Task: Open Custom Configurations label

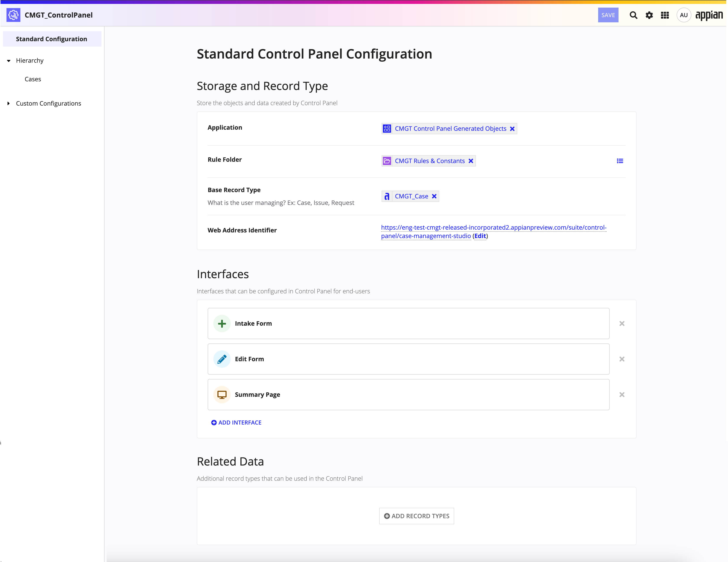Action: (x=49, y=103)
